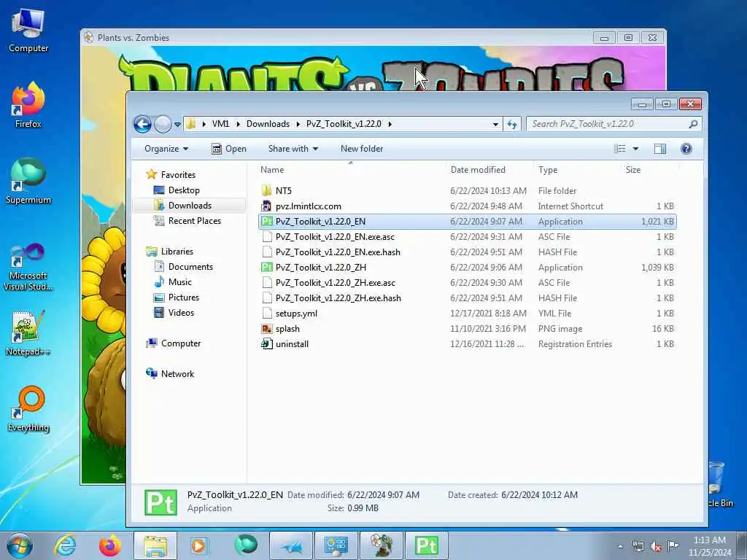Screen dimensions: 747x560
Task: Expand the view options dropdown arrow
Action: pyautogui.click(x=635, y=149)
